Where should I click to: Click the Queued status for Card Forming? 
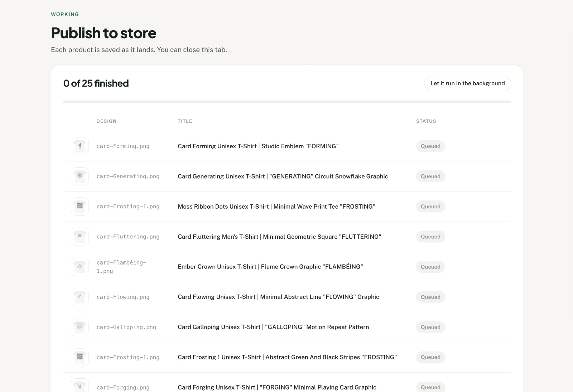point(430,146)
